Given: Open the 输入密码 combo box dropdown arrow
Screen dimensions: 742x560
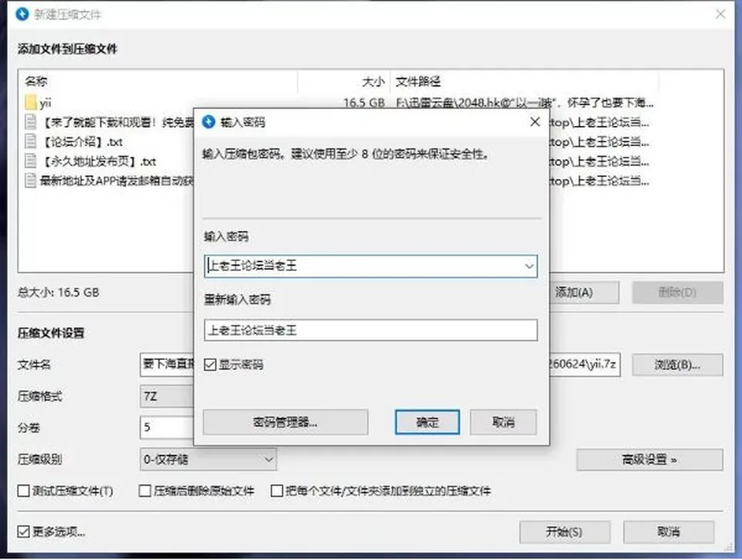Looking at the screenshot, I should tap(529, 266).
